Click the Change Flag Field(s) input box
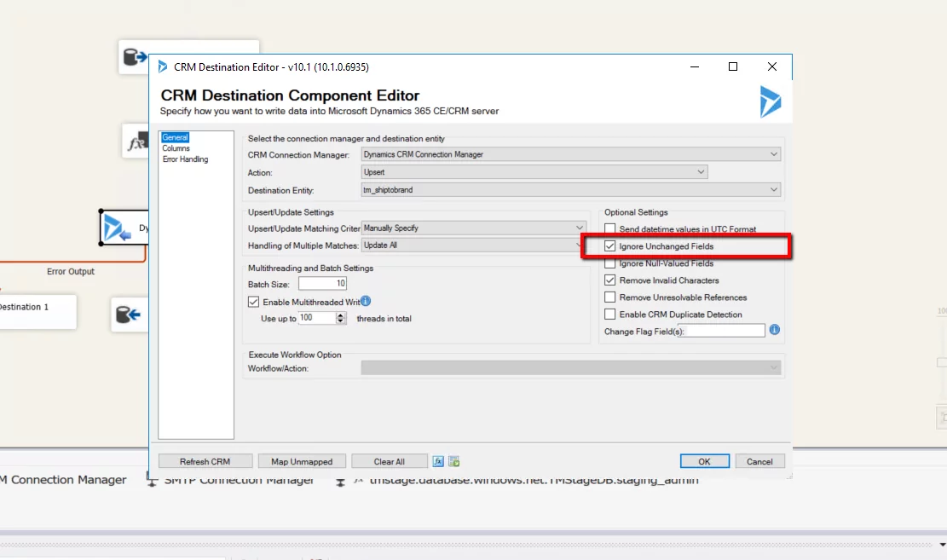The height and width of the screenshot is (560, 947). [x=722, y=331]
